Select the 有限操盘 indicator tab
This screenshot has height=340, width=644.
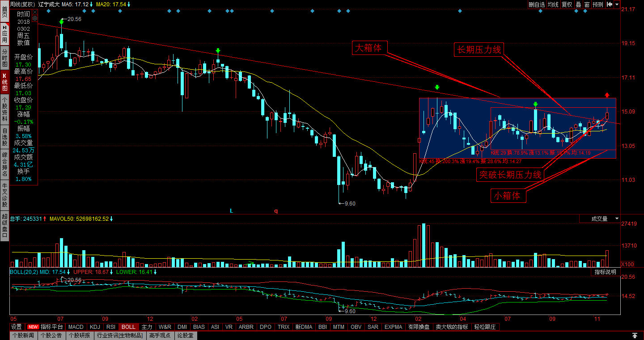(x=419, y=327)
